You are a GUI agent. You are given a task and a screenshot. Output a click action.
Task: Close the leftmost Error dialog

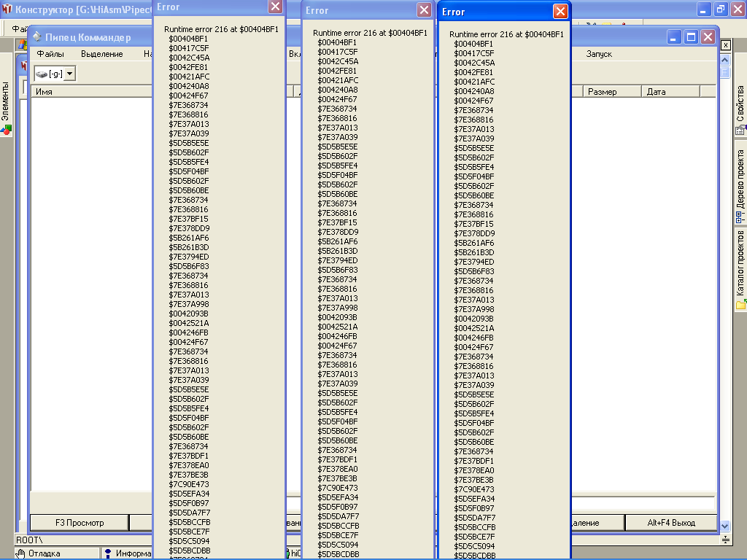[275, 7]
